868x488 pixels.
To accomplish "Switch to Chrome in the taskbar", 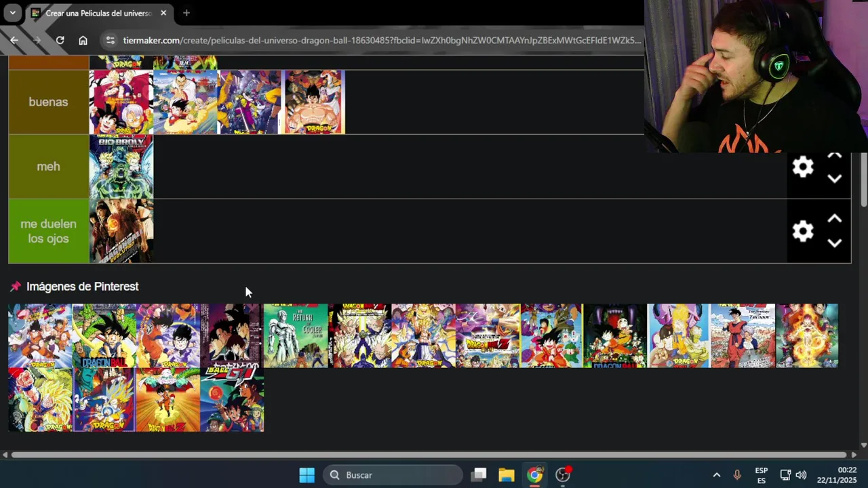I will click(x=535, y=474).
